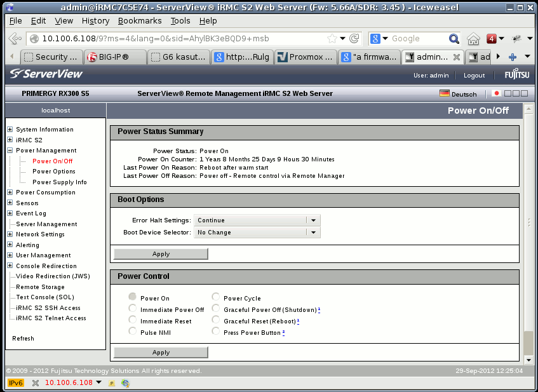
Task: Close the active admin tab
Action: point(456,57)
